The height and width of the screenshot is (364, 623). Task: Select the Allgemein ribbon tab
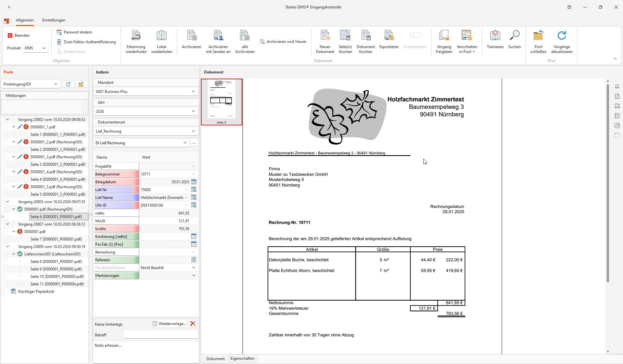tap(25, 20)
